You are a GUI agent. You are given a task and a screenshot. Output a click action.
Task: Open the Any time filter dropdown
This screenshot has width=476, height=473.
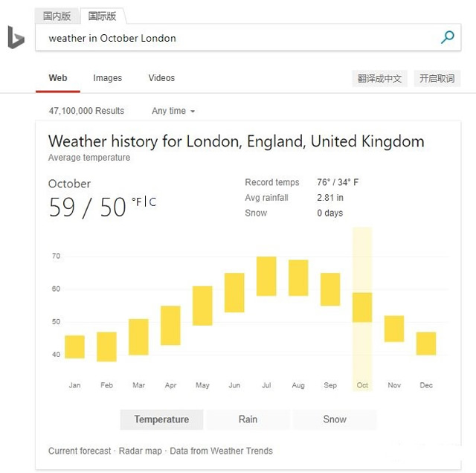(x=173, y=111)
